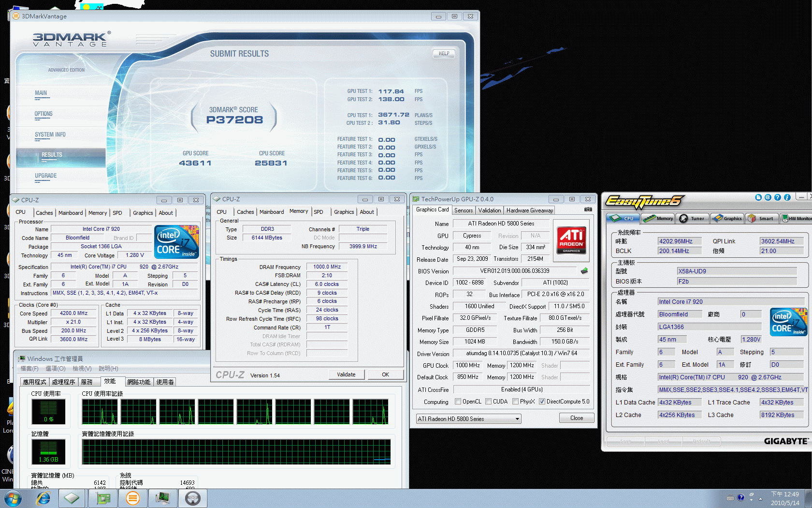The image size is (812, 508).
Task: Open the Validation tab in GPU-Z
Action: [490, 210]
